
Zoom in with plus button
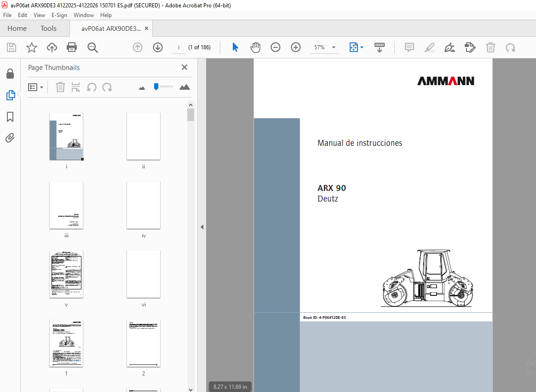point(296,47)
